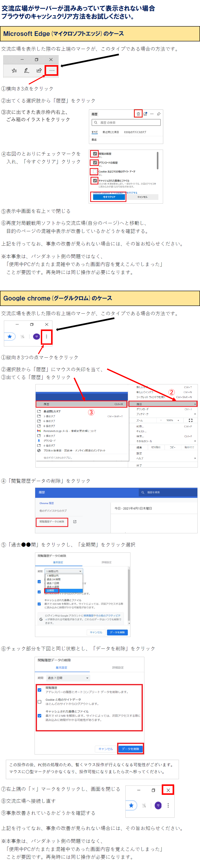The image size is (200, 868).
Task: Expand その他のツール submenu in Chrome menu
Action: point(163,441)
